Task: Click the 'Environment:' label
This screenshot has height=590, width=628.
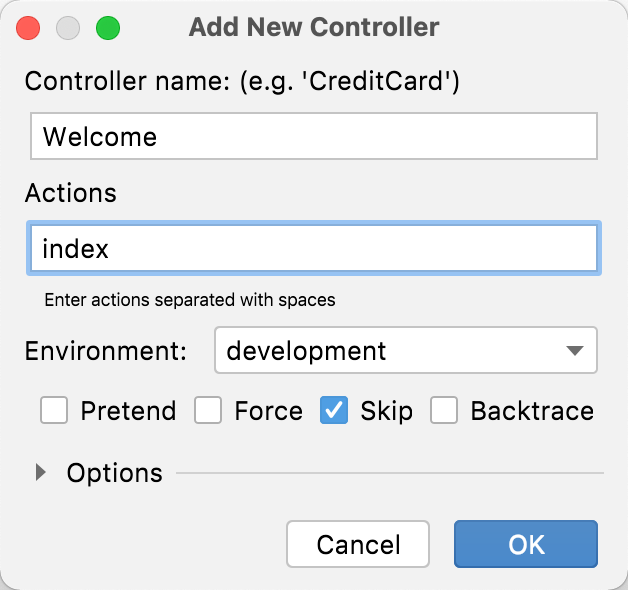Action: pyautogui.click(x=106, y=351)
